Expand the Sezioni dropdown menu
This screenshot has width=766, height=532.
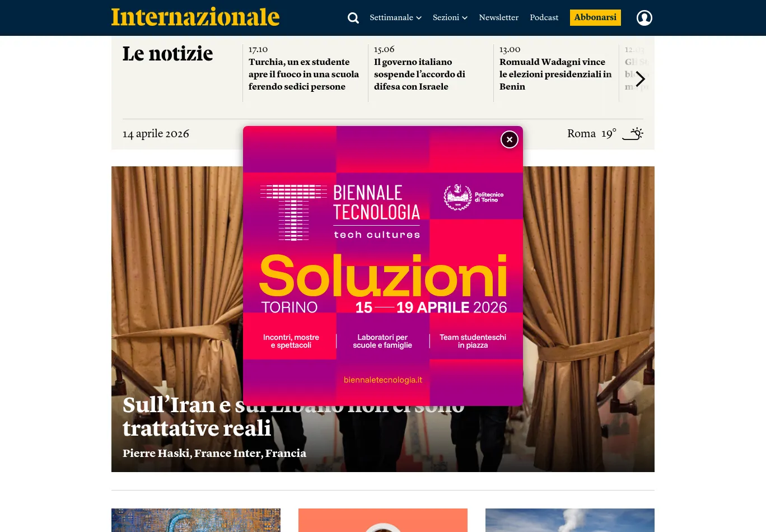click(x=450, y=17)
